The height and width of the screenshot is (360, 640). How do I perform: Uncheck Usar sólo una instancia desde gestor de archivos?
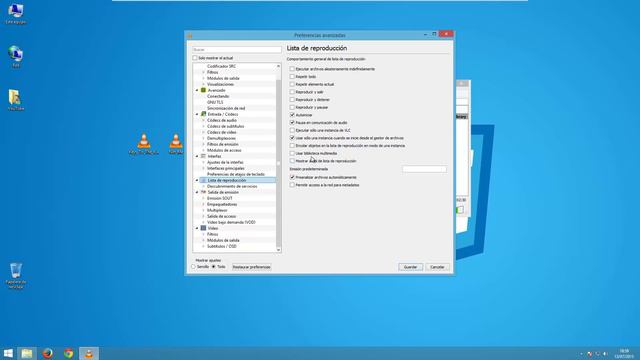pyautogui.click(x=292, y=138)
